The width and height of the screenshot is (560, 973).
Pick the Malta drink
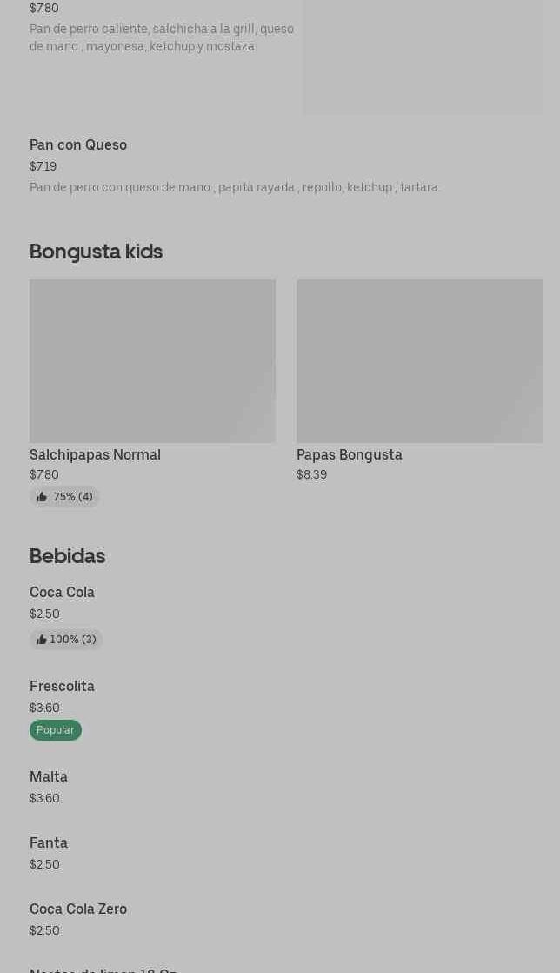pyautogui.click(x=49, y=776)
